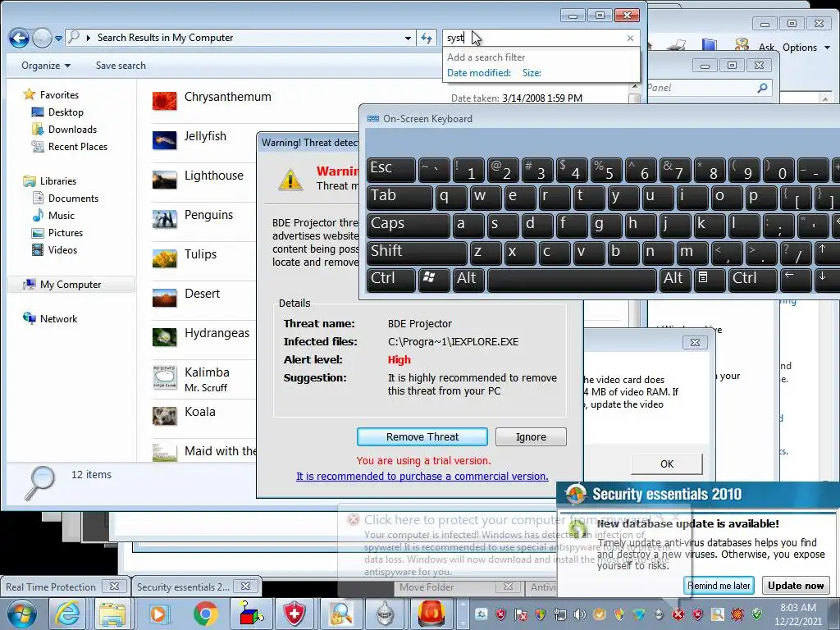This screenshot has width=840, height=630.
Task: Click the volume speaker tray icon
Action: coord(580,614)
